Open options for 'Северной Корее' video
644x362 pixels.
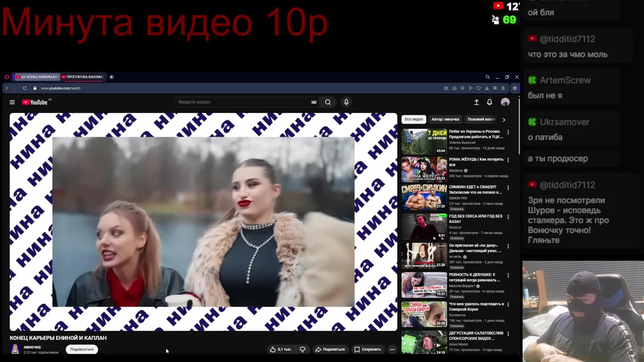[x=508, y=305]
